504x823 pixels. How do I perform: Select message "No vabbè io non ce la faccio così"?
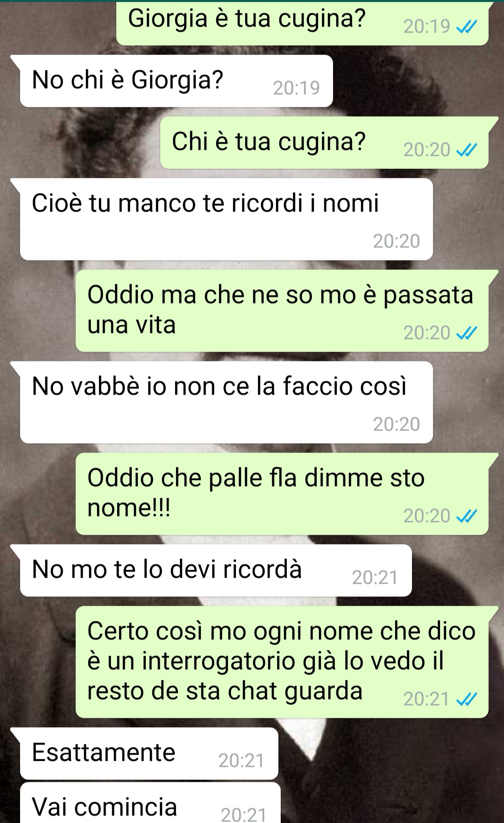(x=226, y=402)
